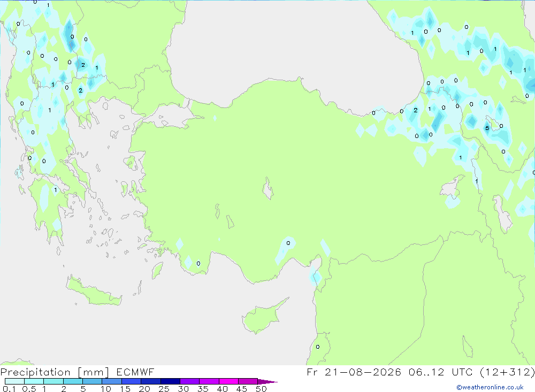The width and height of the screenshot is (535, 392).
Task: Click the forecast date 'Fr 21-08-2026' label
Action: pyautogui.click(x=354, y=372)
